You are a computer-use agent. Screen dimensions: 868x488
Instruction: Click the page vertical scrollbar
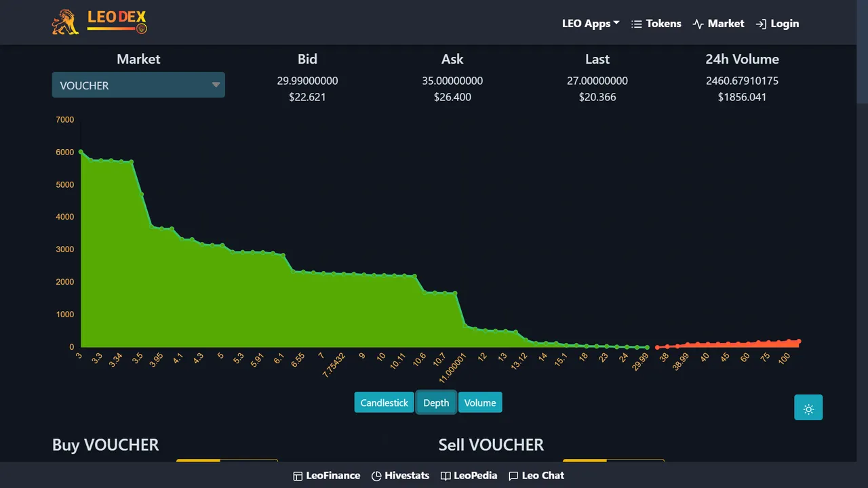863,52
